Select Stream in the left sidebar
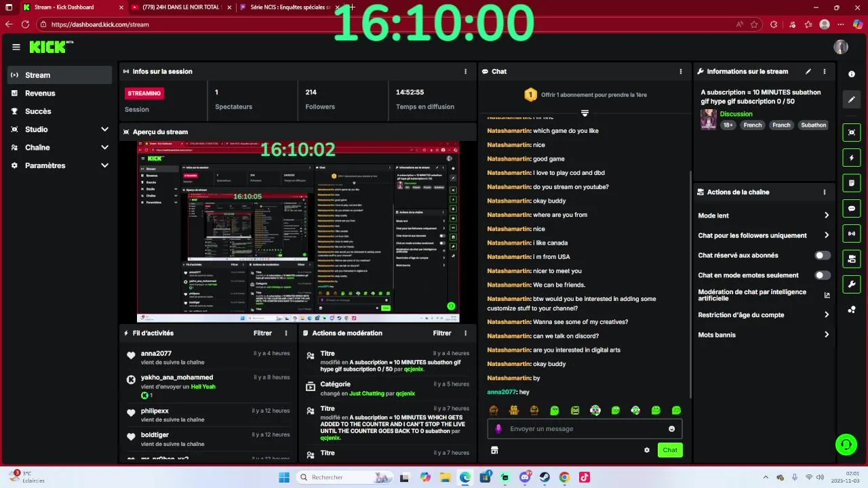 pyautogui.click(x=60, y=75)
